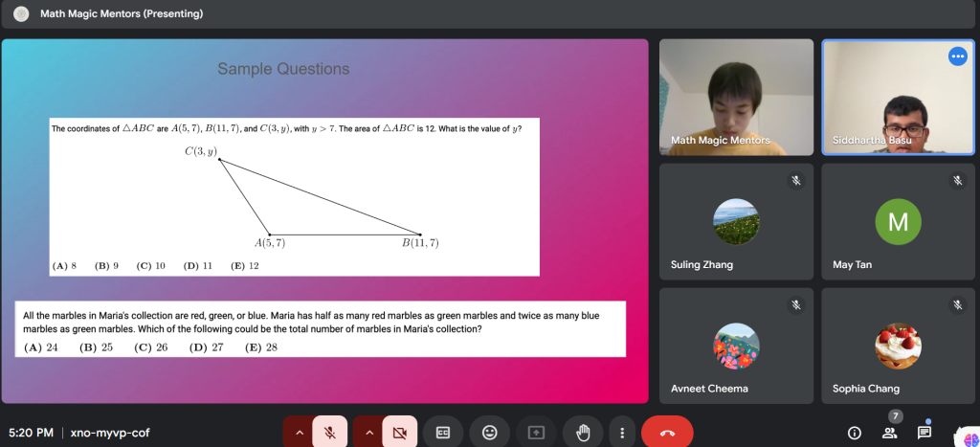The height and width of the screenshot is (447, 980).
Task: Open meeting details info icon
Action: (855, 433)
